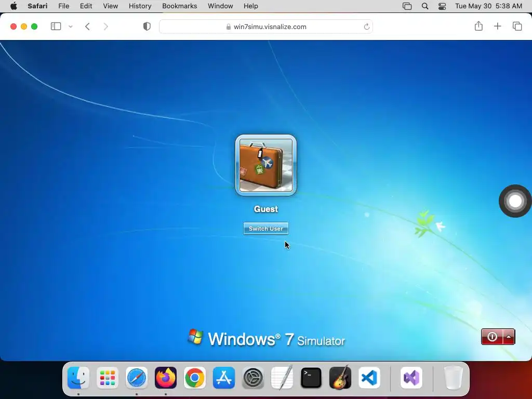Open the Safari Share icon
Image resolution: width=532 pixels, height=399 pixels.
(478, 26)
